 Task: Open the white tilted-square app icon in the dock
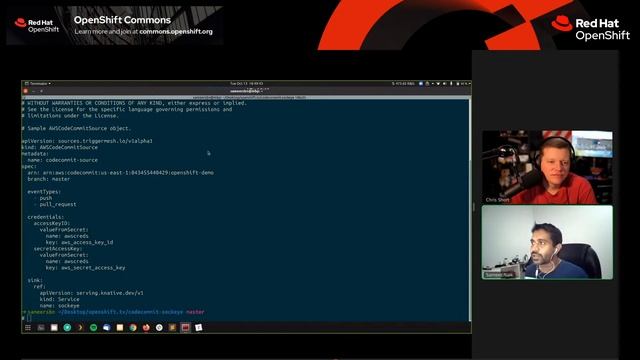tap(199, 327)
